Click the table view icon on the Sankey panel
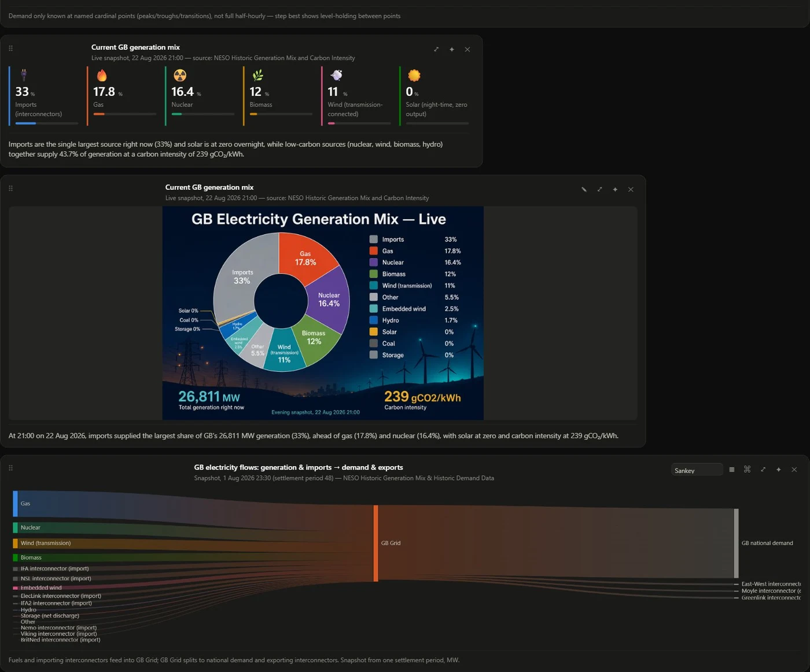Screen dimensions: 810x672 pos(732,470)
